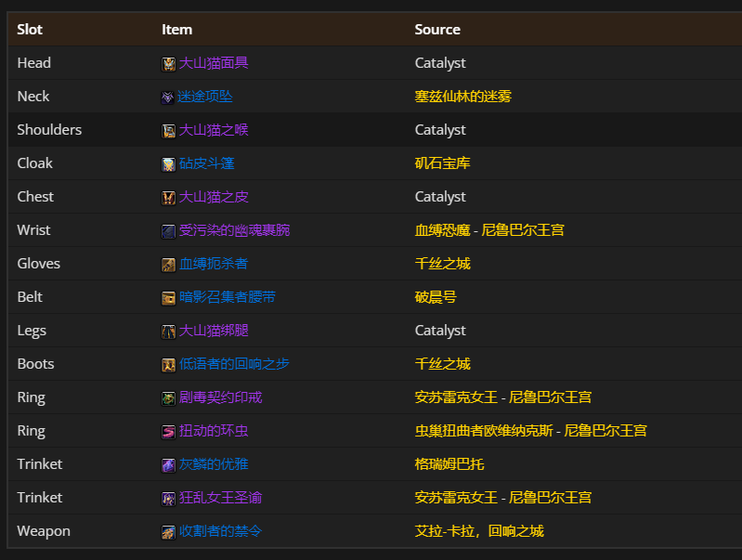Open the 矶石宝库 source link

point(442,163)
